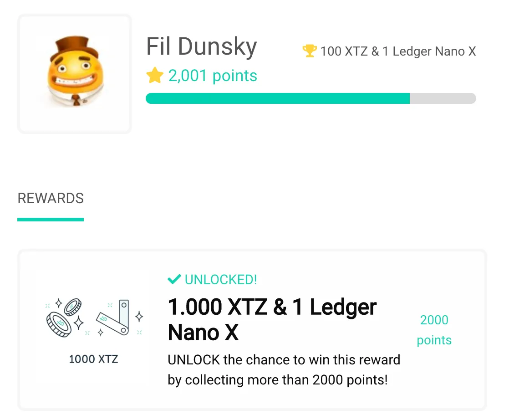The width and height of the screenshot is (509, 420).
Task: Click the Fil Dunsky profile name
Action: tap(202, 47)
